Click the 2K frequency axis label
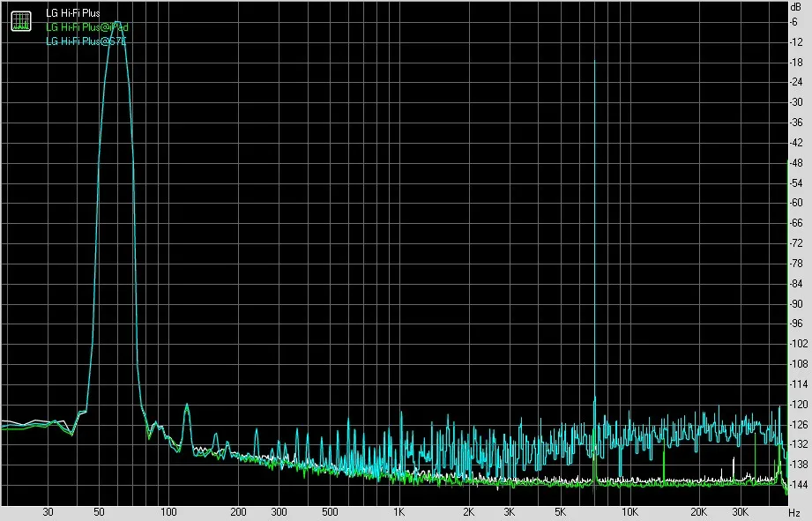This screenshot has height=521, width=812. pyautogui.click(x=469, y=512)
